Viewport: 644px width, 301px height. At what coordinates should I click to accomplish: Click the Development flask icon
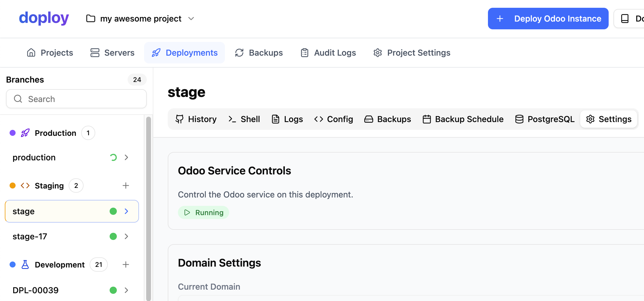point(25,264)
